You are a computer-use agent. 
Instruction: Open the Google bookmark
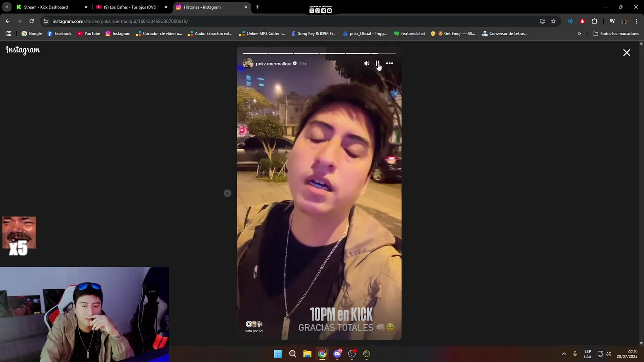(32, 34)
